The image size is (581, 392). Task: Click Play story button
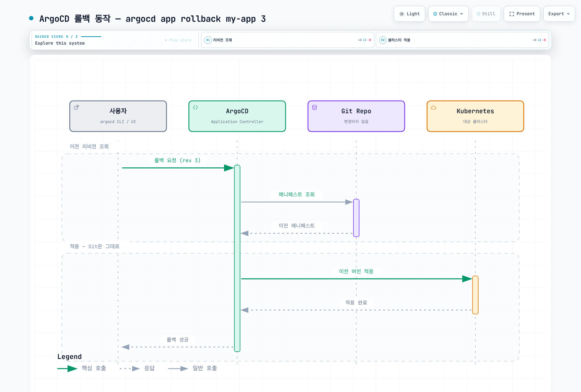pyautogui.click(x=178, y=40)
